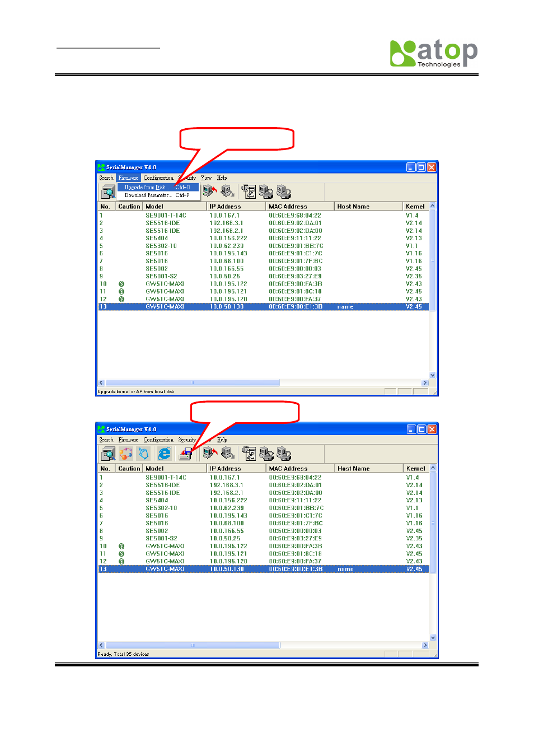The width and height of the screenshot is (534, 756).
Task: Click the SerialManager title bar icon in upper window
Action: (x=101, y=167)
